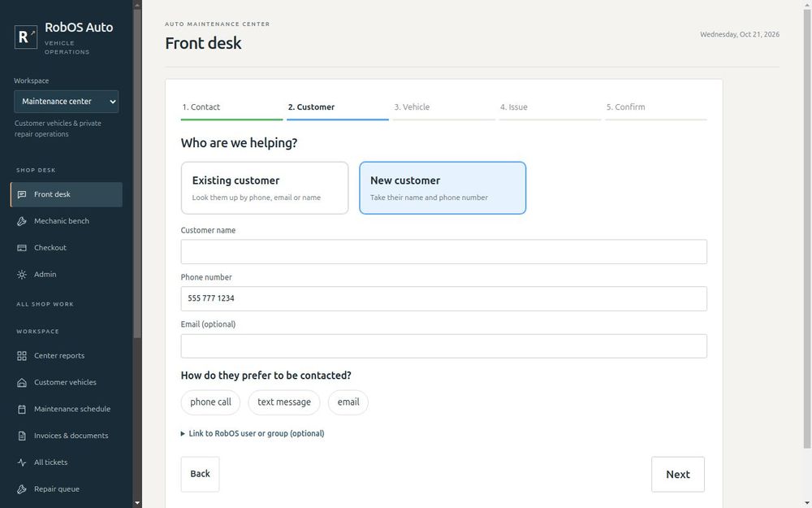812x508 pixels.
Task: Click the Front desk chat icon
Action: click(x=22, y=194)
